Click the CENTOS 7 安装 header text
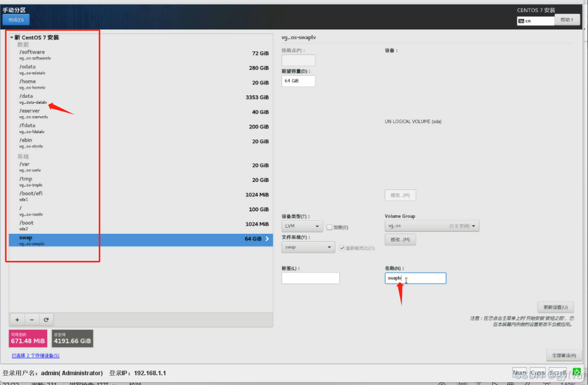The width and height of the screenshot is (588, 385). pyautogui.click(x=536, y=10)
